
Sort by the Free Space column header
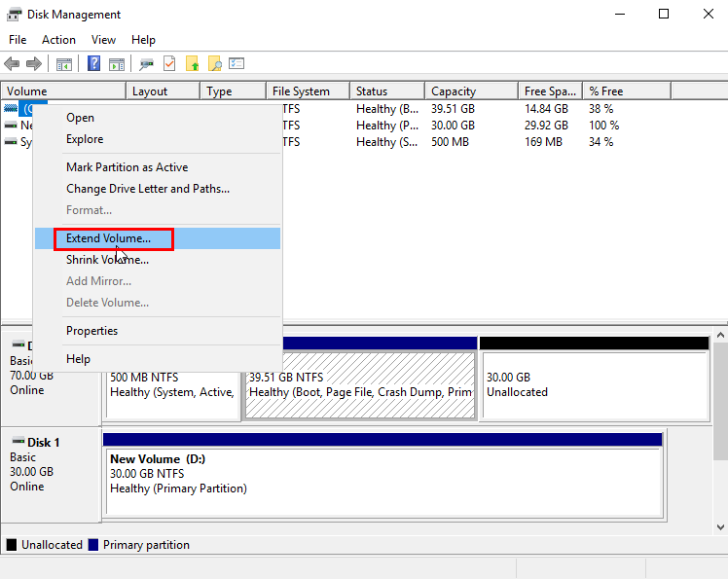click(x=551, y=91)
